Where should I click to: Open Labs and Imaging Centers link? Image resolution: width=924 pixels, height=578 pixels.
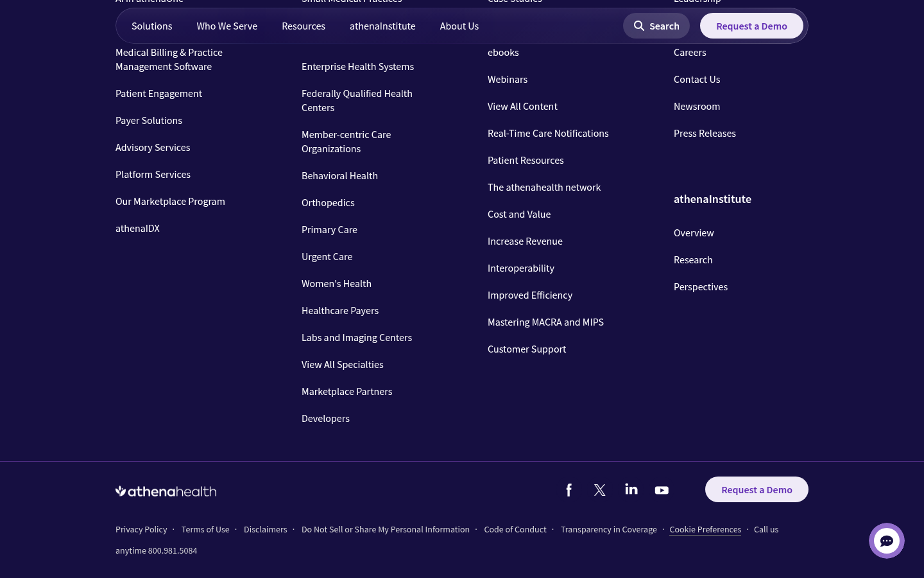(357, 337)
